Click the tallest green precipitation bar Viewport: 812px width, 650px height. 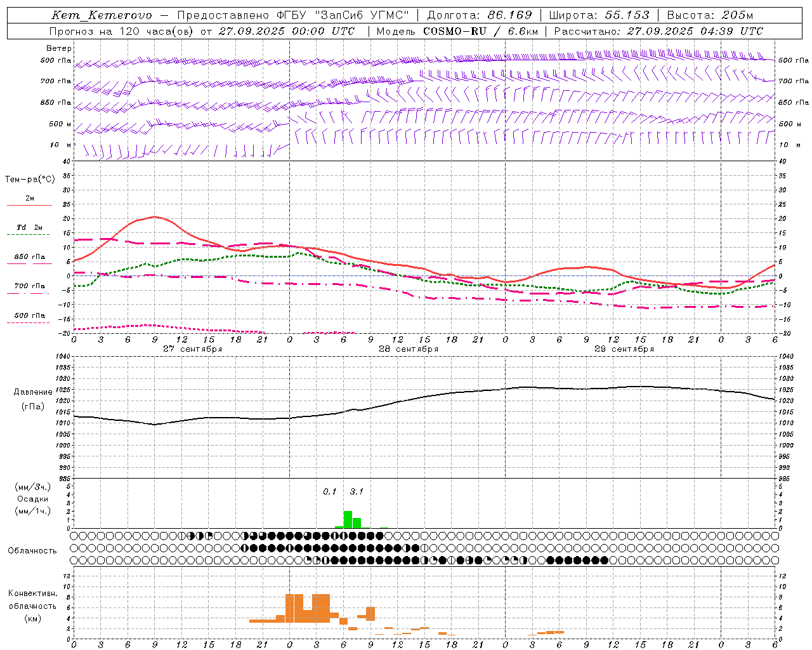click(x=348, y=519)
